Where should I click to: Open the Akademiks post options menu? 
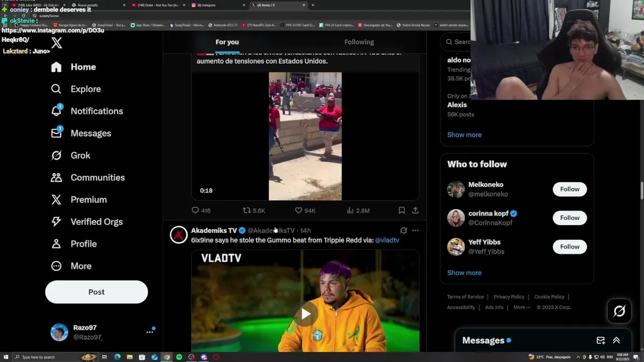coord(415,230)
